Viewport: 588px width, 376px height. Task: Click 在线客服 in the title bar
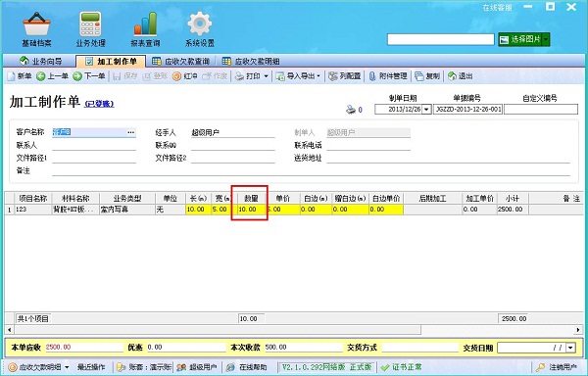point(497,7)
